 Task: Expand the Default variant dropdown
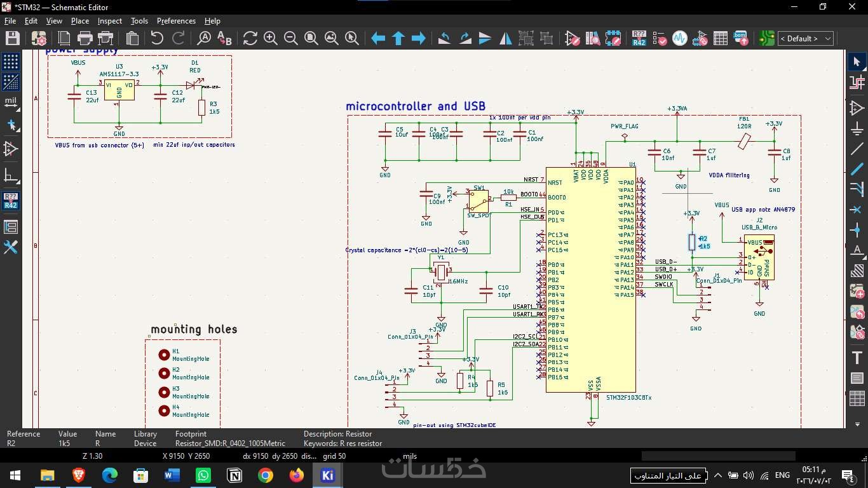coord(806,39)
